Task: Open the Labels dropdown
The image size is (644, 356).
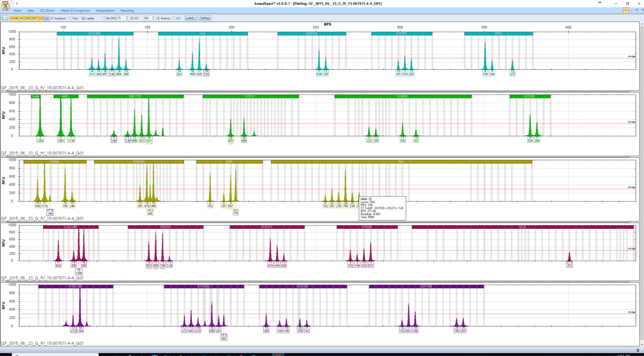Action: [x=191, y=18]
